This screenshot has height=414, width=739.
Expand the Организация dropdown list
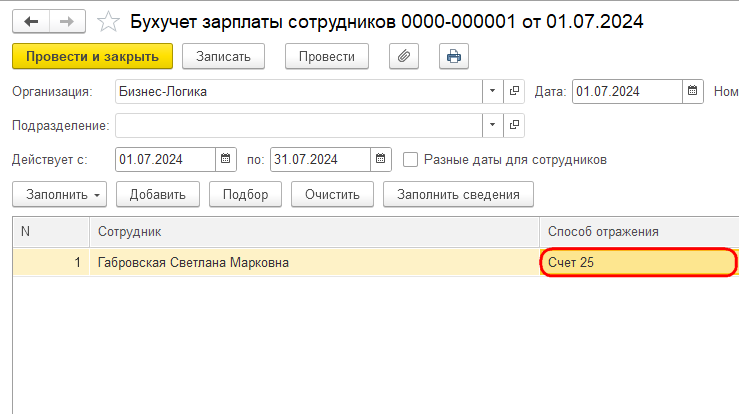pyautogui.click(x=493, y=91)
